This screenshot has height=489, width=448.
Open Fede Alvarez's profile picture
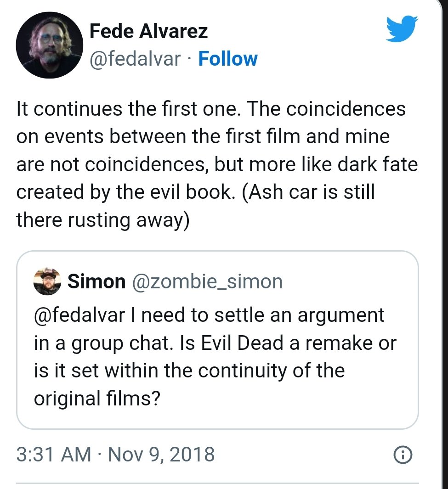point(49,45)
